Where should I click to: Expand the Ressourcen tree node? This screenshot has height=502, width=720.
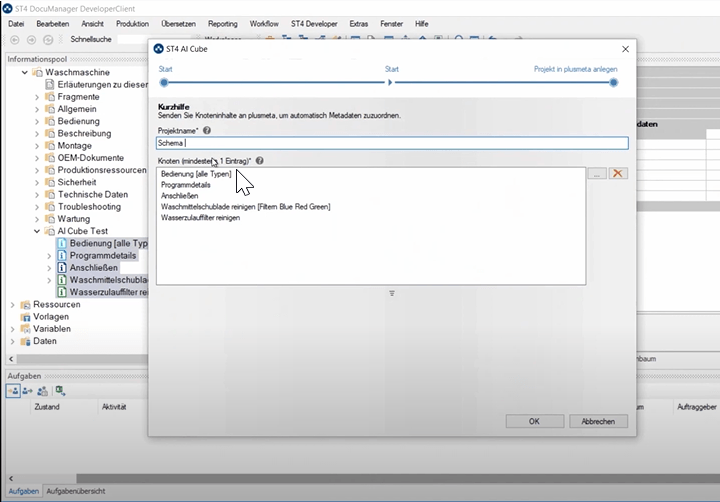13,305
